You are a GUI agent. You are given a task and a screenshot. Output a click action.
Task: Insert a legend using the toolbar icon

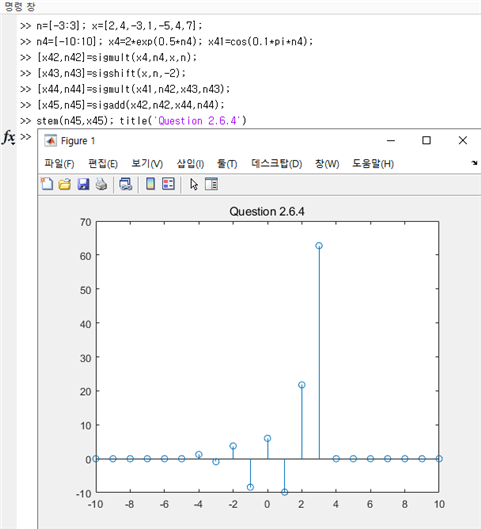click(x=168, y=184)
